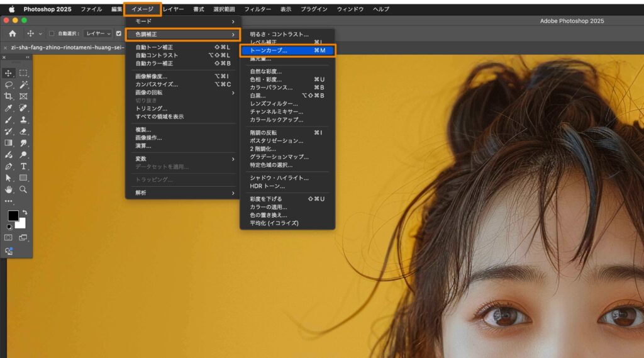
Task: Open the Apple menu
Action: (11, 9)
